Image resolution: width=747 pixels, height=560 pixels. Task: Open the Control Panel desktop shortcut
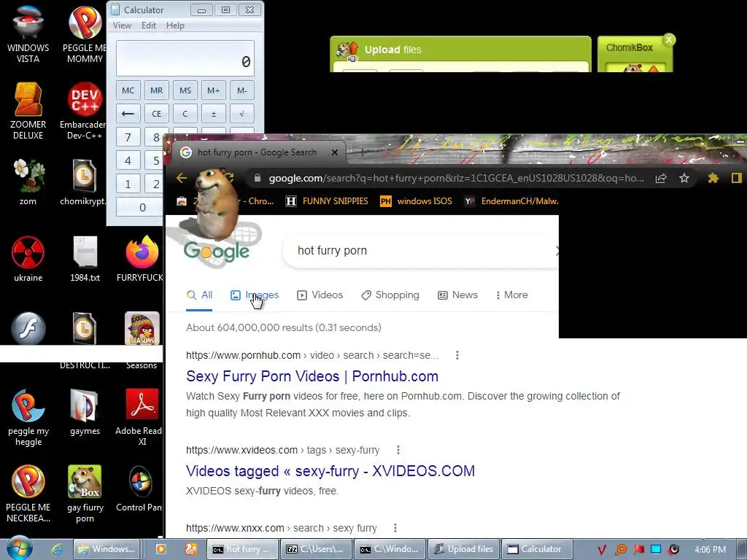(x=141, y=489)
